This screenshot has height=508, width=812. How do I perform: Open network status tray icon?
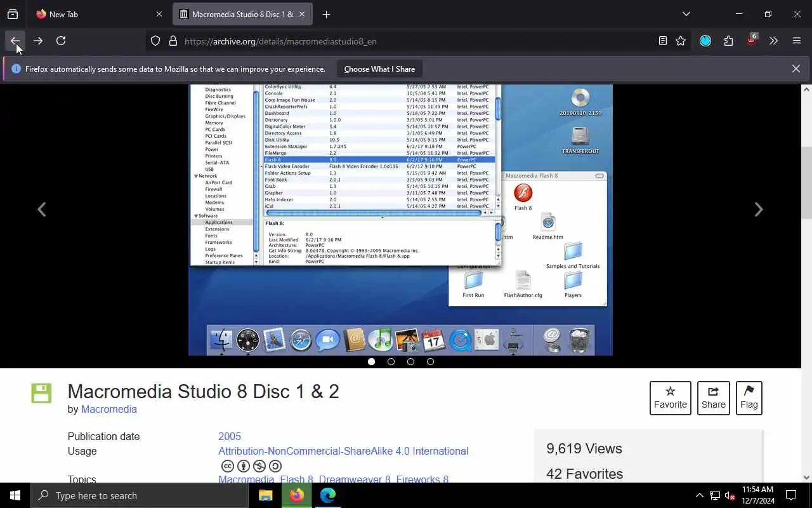click(x=715, y=495)
